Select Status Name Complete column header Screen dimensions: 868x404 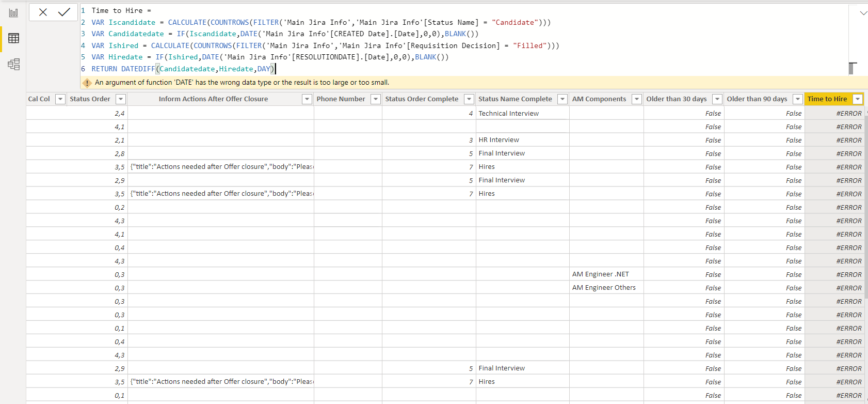click(515, 99)
